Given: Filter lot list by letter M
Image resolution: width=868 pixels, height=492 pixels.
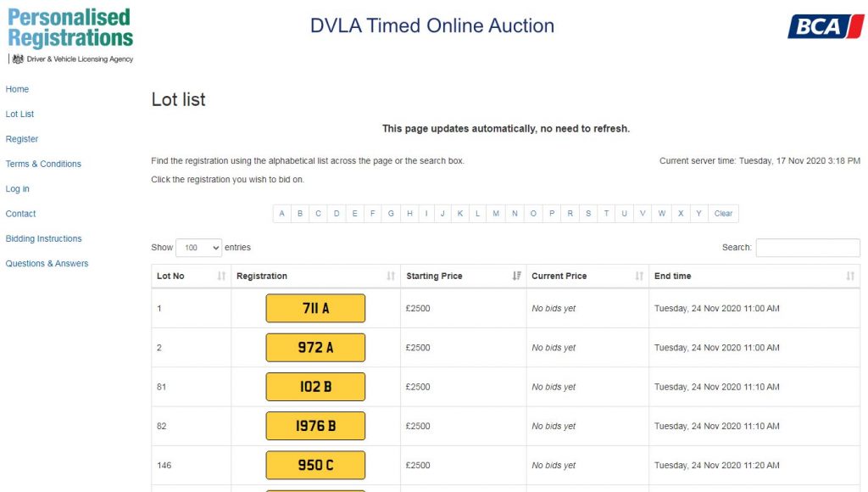Looking at the screenshot, I should coord(496,213).
